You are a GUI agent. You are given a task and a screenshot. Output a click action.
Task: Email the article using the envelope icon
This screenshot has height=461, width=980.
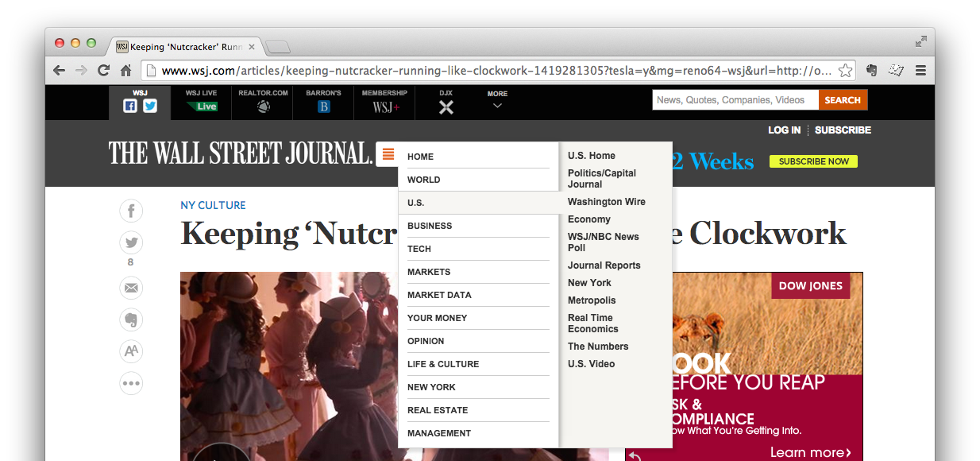[131, 288]
